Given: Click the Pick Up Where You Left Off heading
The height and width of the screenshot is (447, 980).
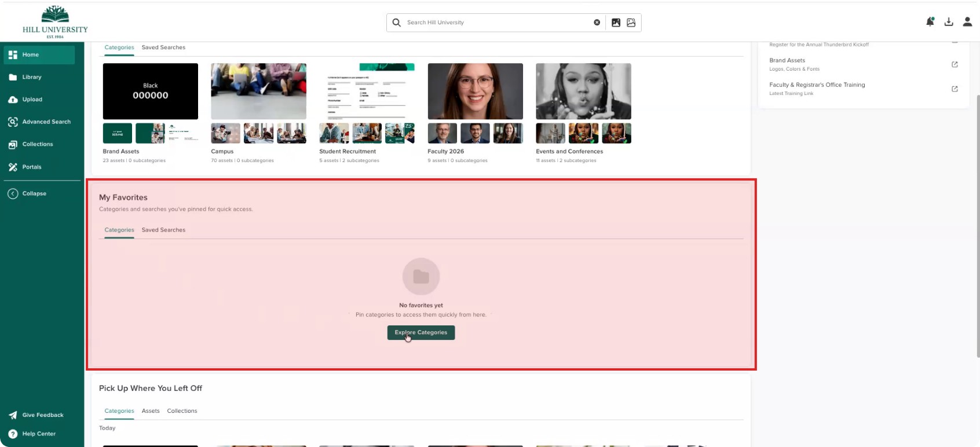Looking at the screenshot, I should (151, 389).
